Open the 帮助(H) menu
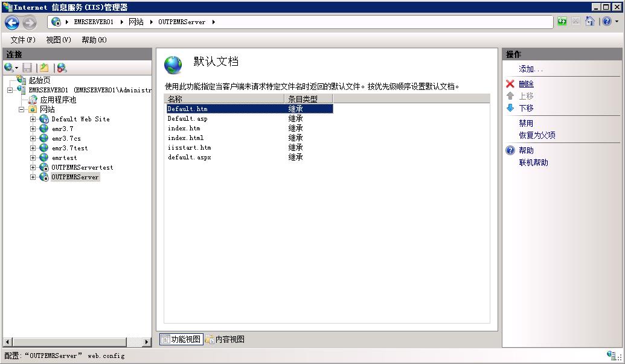The height and width of the screenshot is (364, 625). [x=94, y=40]
